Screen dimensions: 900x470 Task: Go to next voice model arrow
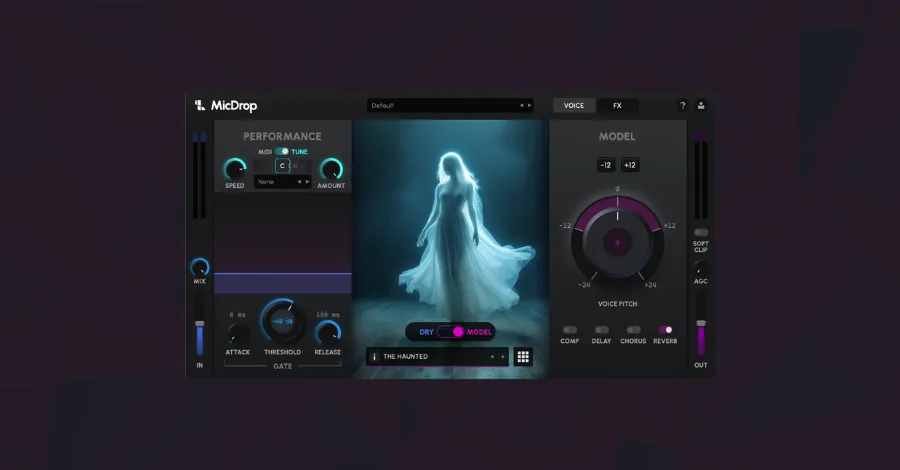coord(503,356)
